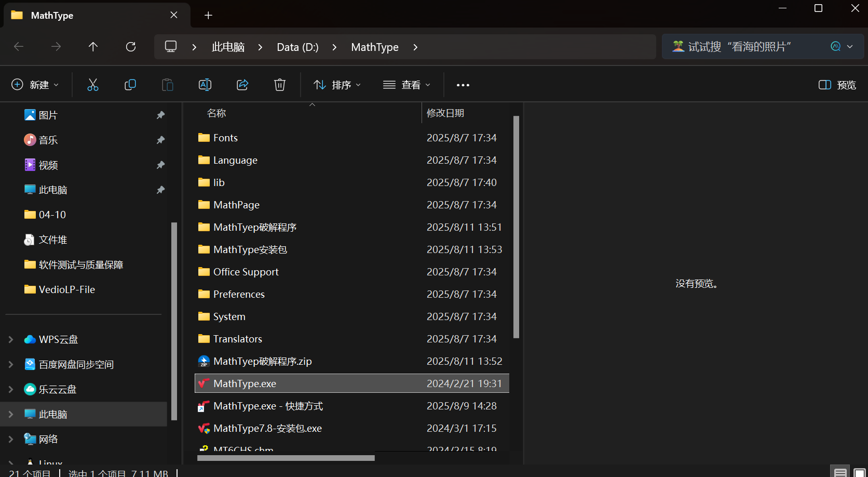
Task: Click the Copy icon in toolbar
Action: [130, 85]
